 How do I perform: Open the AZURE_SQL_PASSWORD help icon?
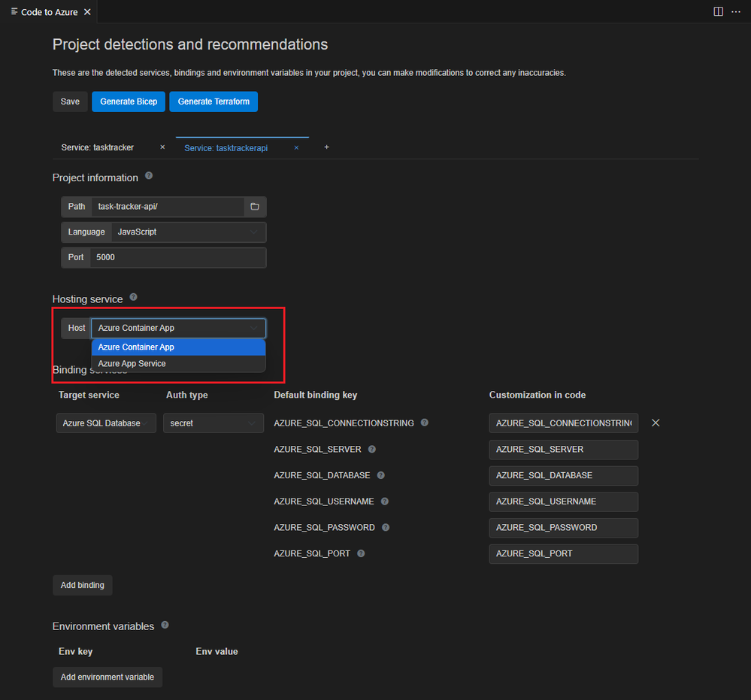[x=386, y=527]
